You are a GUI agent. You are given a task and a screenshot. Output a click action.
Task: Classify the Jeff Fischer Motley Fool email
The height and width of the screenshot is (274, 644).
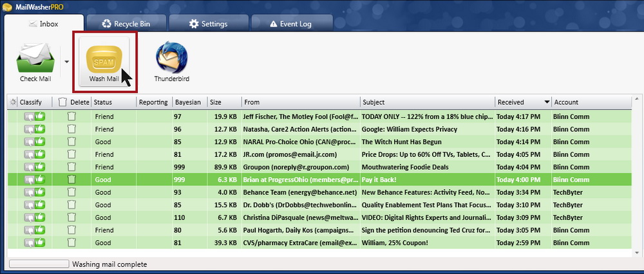(35, 117)
